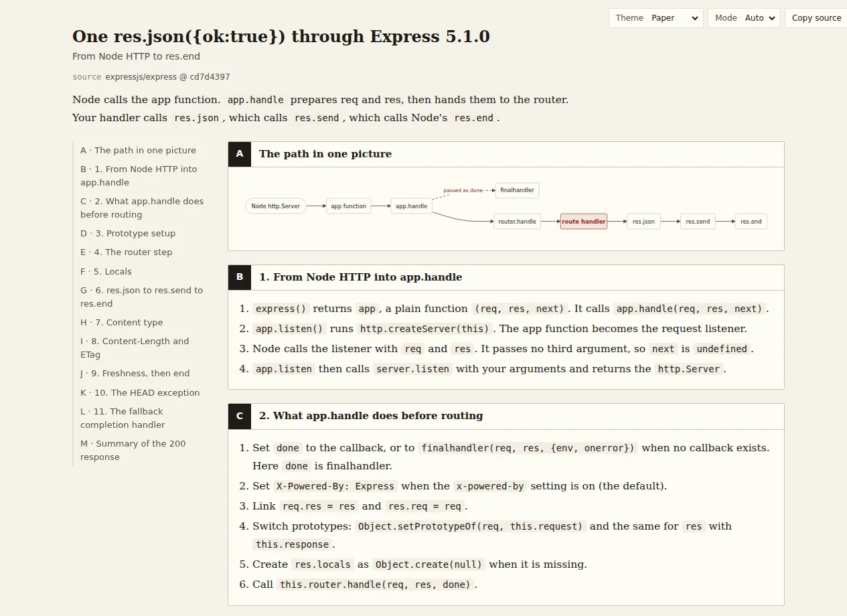Click code 'this.router.handle(req, res, done)'
The height and width of the screenshot is (616, 847).
pyautogui.click(x=375, y=585)
